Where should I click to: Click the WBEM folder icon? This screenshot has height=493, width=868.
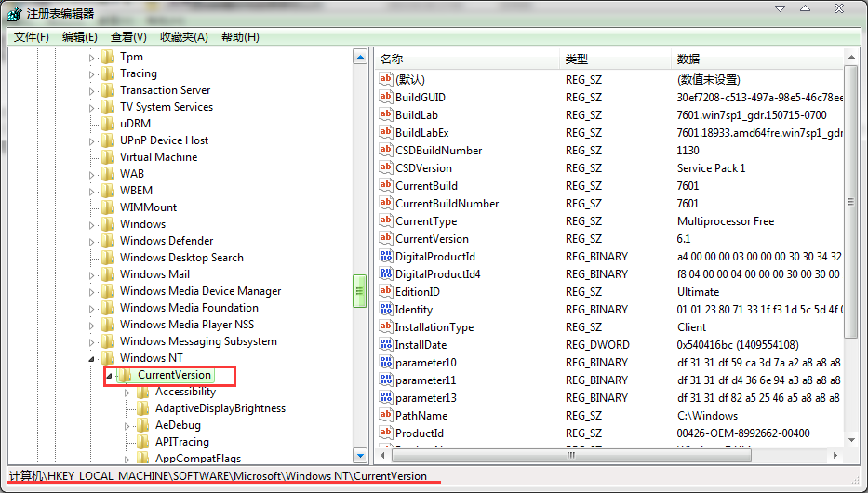(108, 191)
